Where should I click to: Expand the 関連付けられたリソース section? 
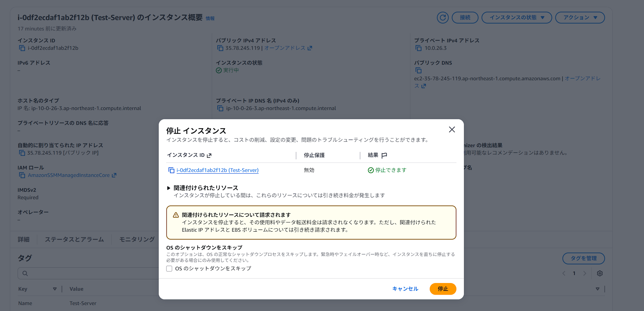coord(168,188)
